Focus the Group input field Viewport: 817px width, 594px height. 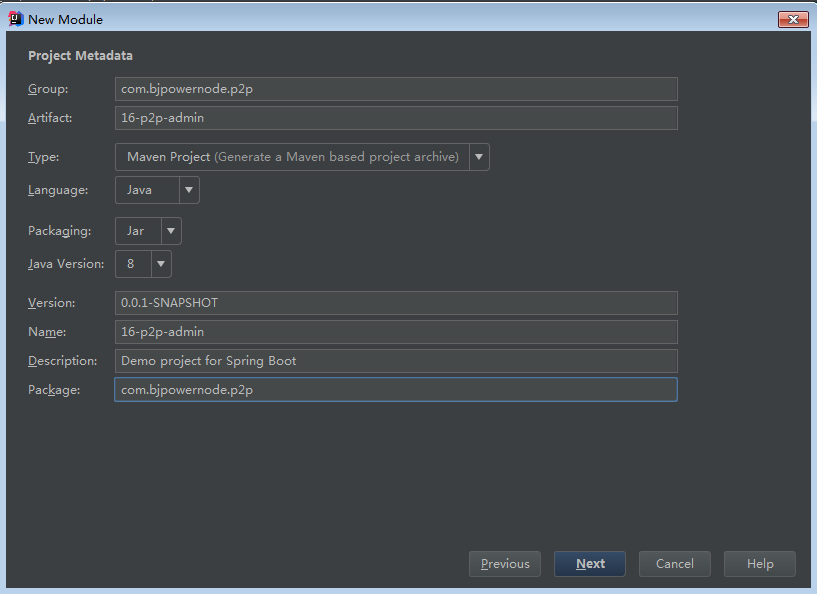click(396, 89)
